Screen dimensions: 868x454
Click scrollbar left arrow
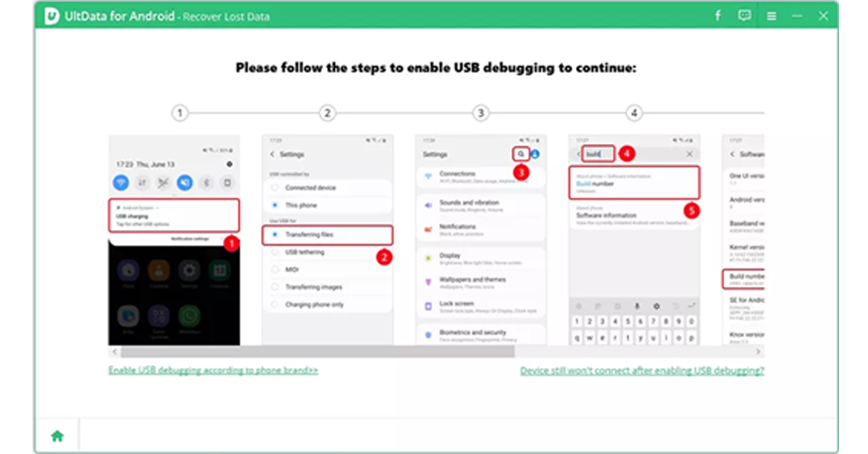click(x=114, y=351)
